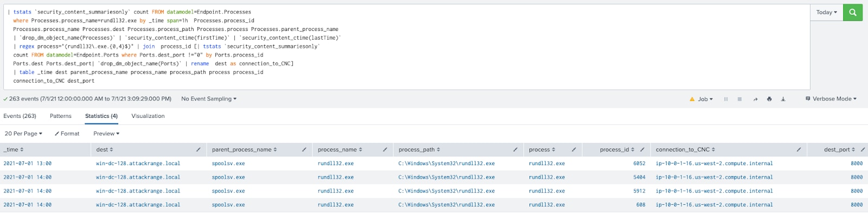Open No Event Sampling dropdown
This screenshot has height=213, width=868.
209,99
